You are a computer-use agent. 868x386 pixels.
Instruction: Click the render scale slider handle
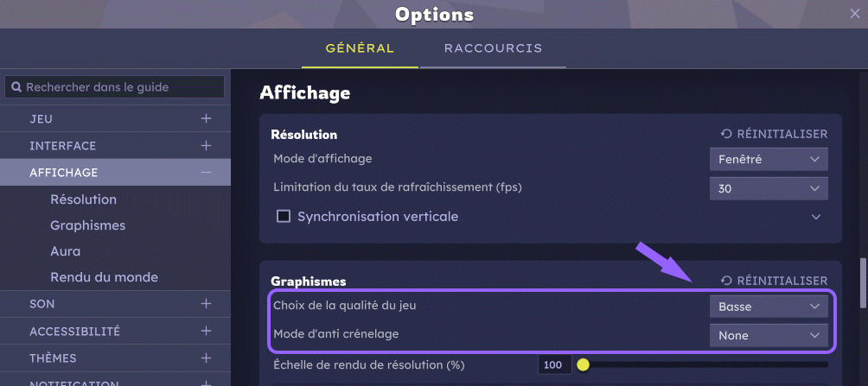pyautogui.click(x=583, y=364)
